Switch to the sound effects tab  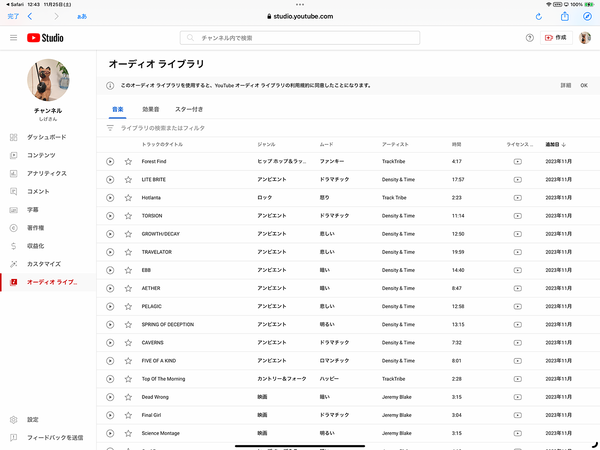pos(151,108)
